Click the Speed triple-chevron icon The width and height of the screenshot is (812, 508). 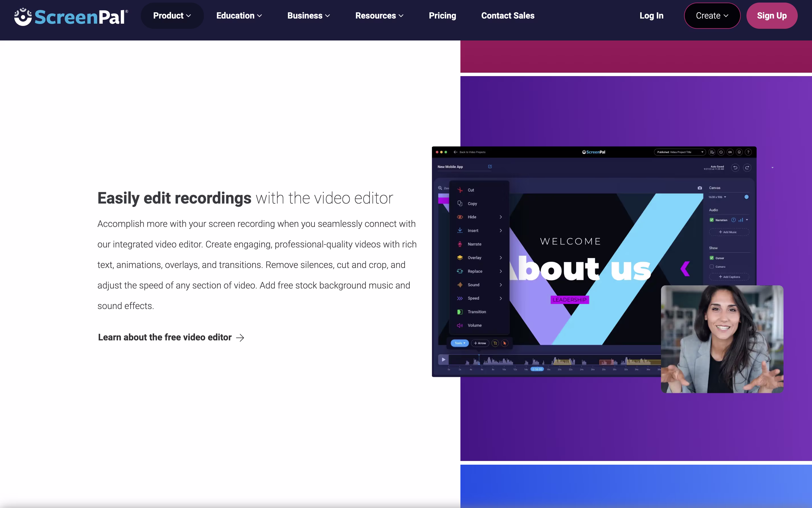(460, 298)
